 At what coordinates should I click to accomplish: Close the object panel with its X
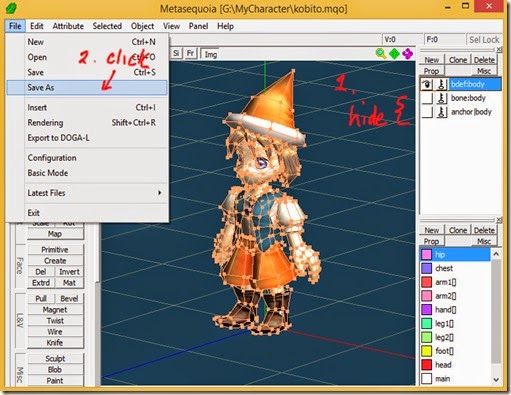(x=499, y=50)
